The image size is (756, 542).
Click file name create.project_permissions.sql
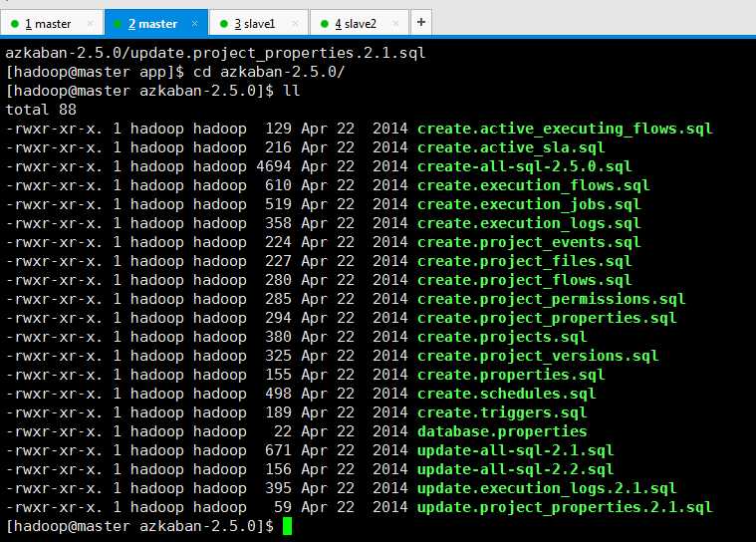551,299
